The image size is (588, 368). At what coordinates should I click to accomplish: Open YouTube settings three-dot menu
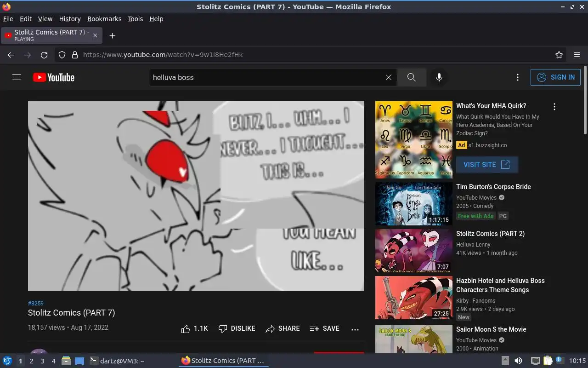click(518, 77)
